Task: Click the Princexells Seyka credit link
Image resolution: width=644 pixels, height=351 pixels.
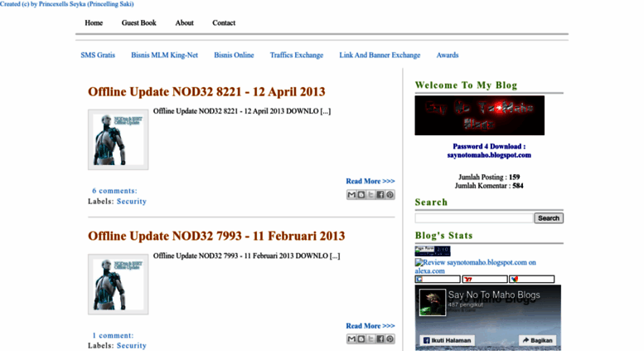Action: 66,3
